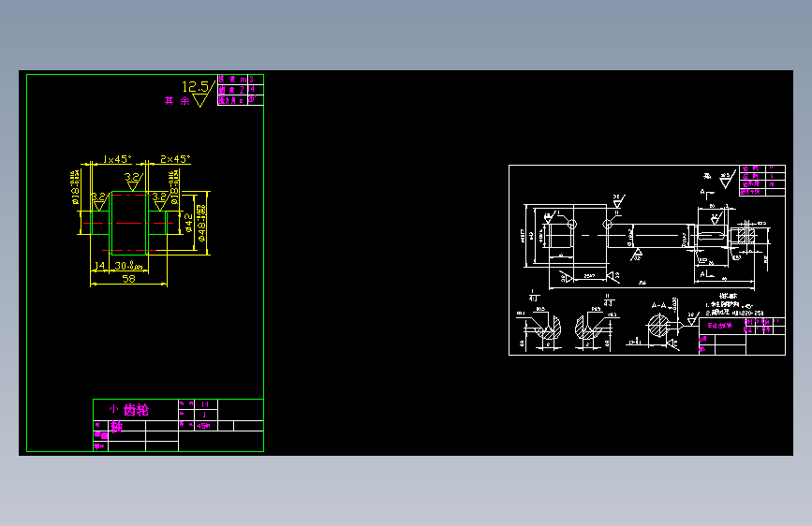This screenshot has width=812, height=526.
Task: Select the module m row in gear table
Action: 241,80
